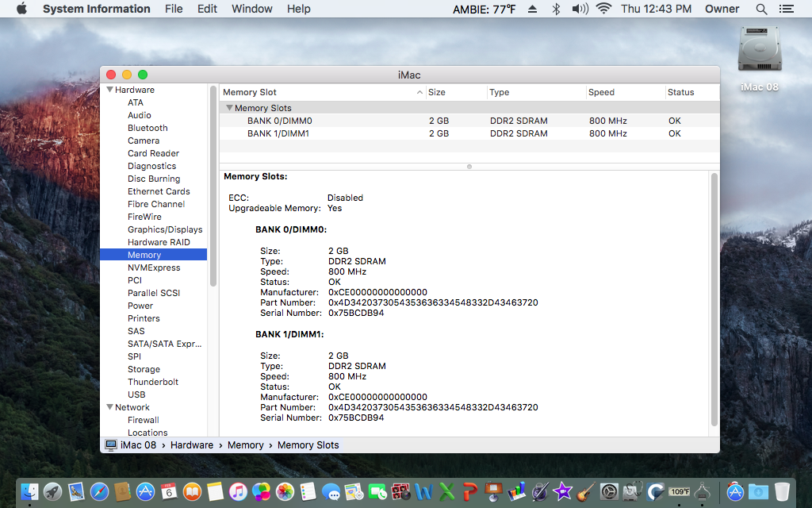Open Reminders list icon in dock
Image resolution: width=812 pixels, height=508 pixels.
308,491
